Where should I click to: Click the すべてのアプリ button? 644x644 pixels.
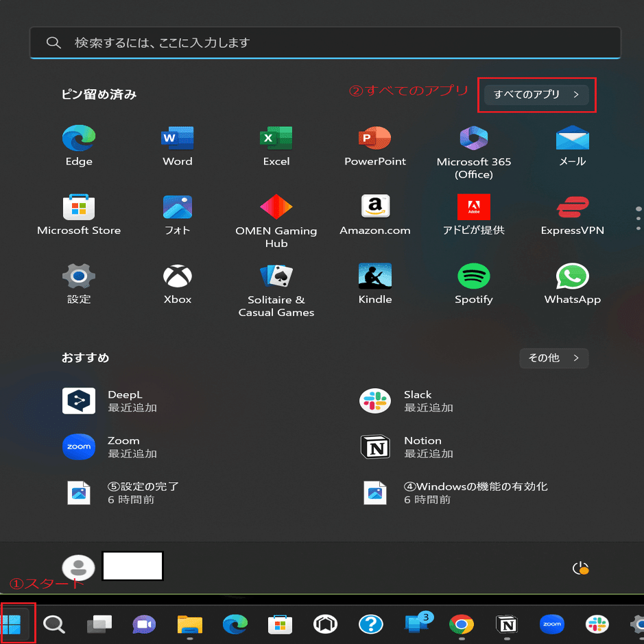click(x=536, y=95)
